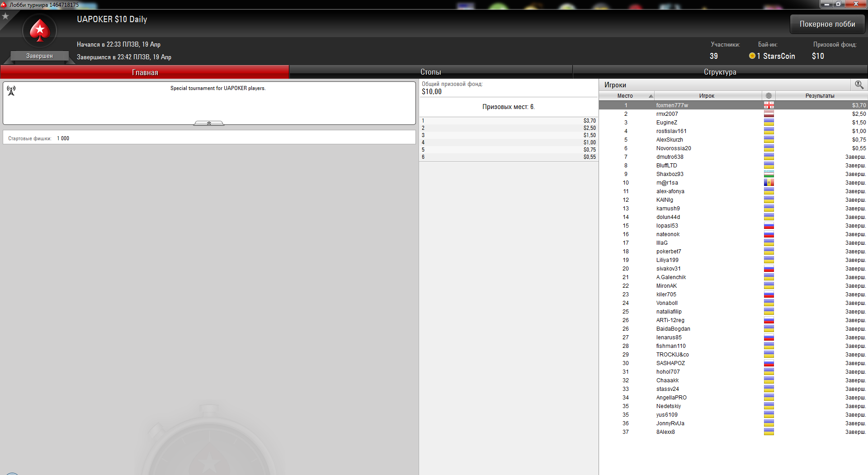The height and width of the screenshot is (475, 868).
Task: Select player kamush9
Action: (x=733, y=208)
